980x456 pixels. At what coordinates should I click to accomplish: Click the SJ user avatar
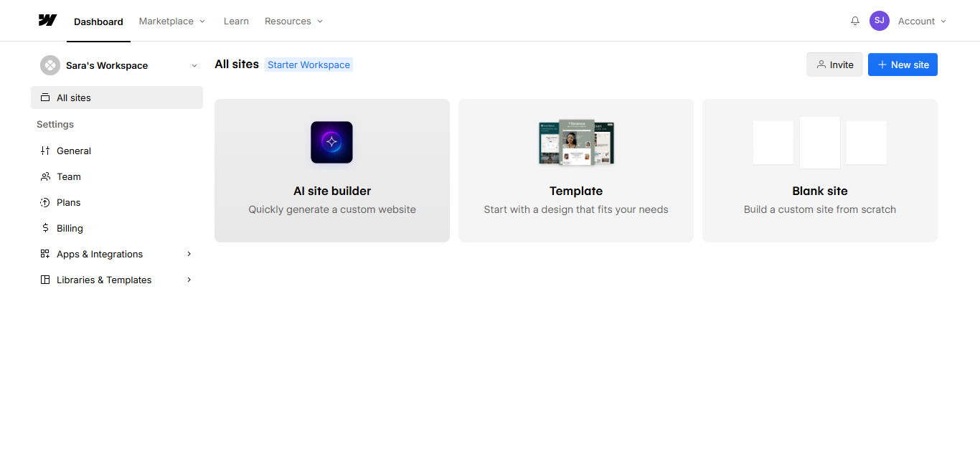pos(880,21)
